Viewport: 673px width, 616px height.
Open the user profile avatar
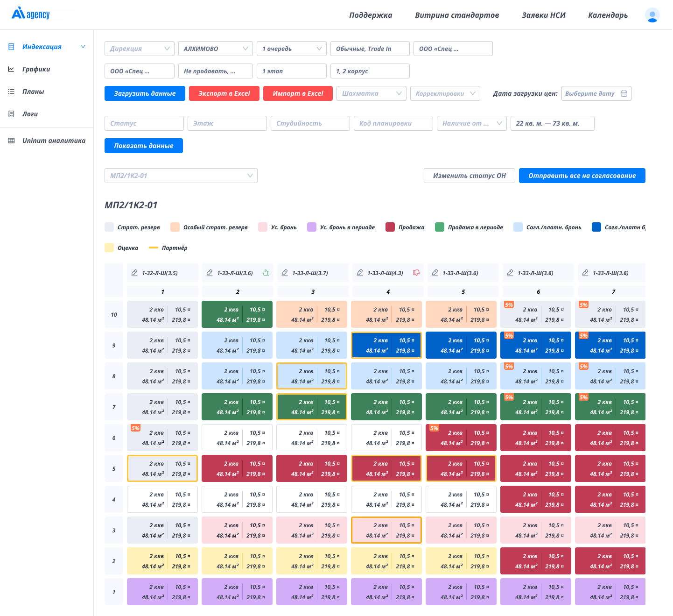pos(652,15)
